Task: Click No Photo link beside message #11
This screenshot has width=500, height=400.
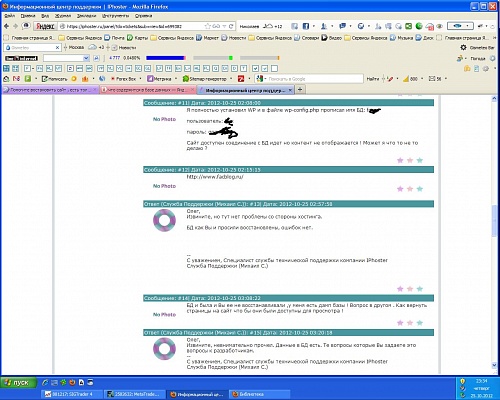Action: [x=164, y=119]
